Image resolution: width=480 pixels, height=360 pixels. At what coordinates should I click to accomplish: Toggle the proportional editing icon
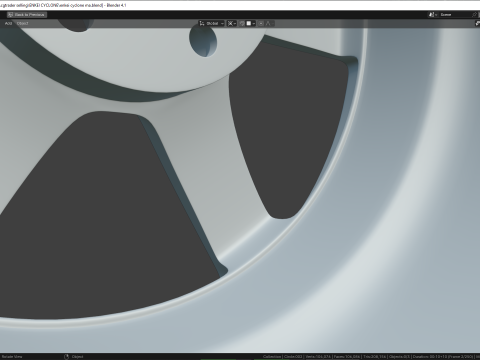coord(261,23)
